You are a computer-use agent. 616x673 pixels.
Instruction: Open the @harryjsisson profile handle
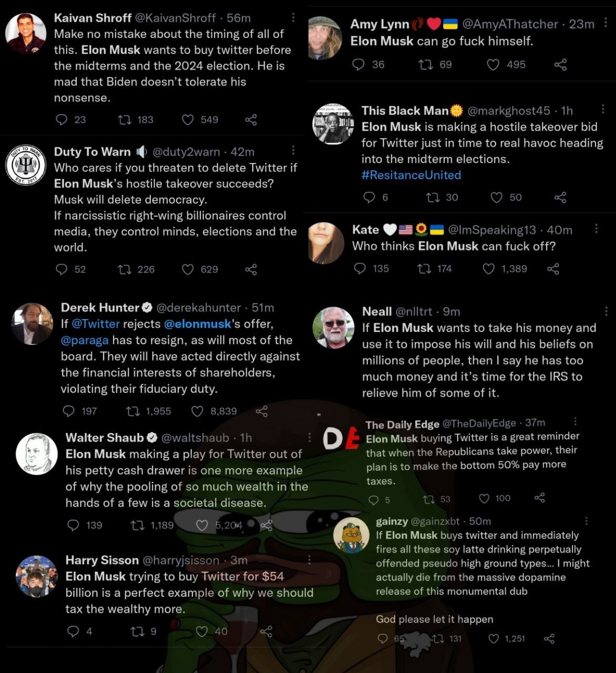pos(181,560)
